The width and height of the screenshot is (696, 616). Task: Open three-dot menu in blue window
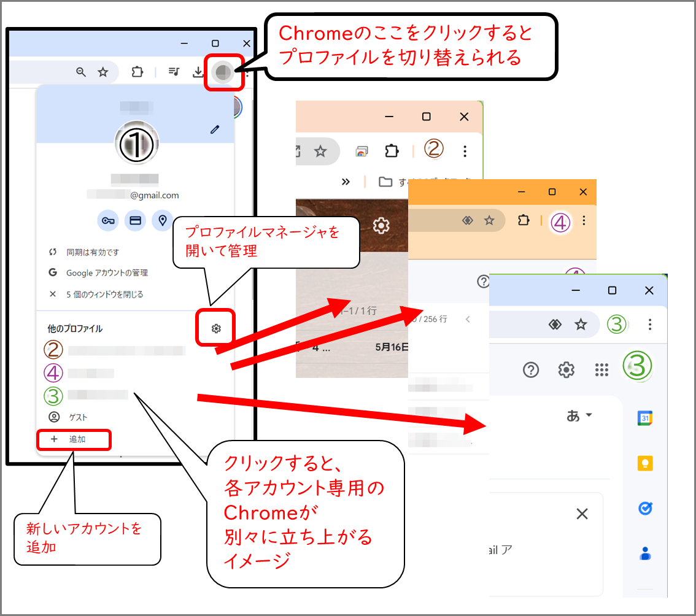(x=650, y=325)
